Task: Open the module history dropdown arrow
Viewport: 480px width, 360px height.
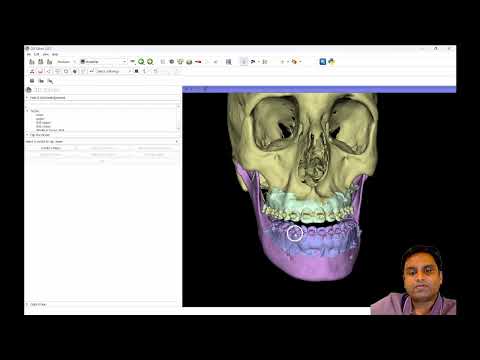Action: [x=132, y=62]
